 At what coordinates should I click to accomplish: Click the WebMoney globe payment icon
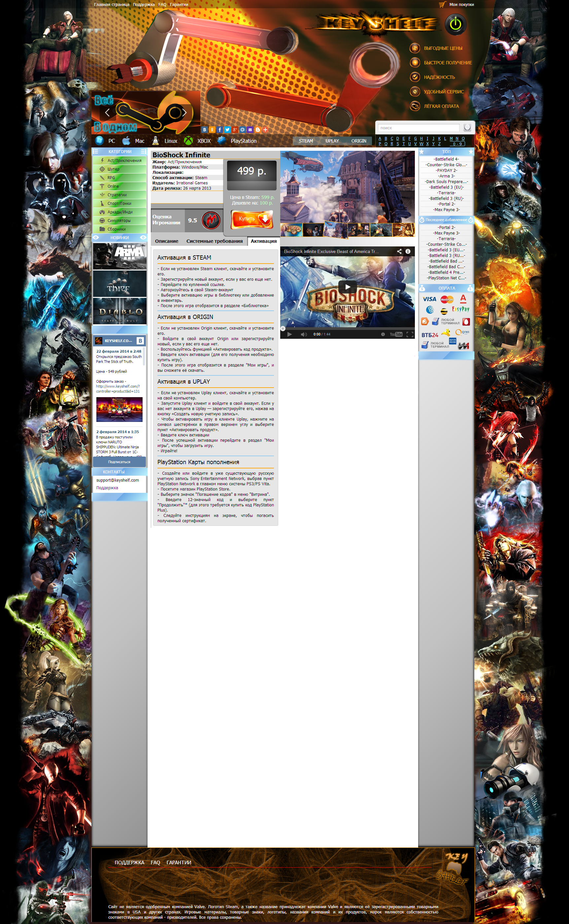[x=430, y=310]
